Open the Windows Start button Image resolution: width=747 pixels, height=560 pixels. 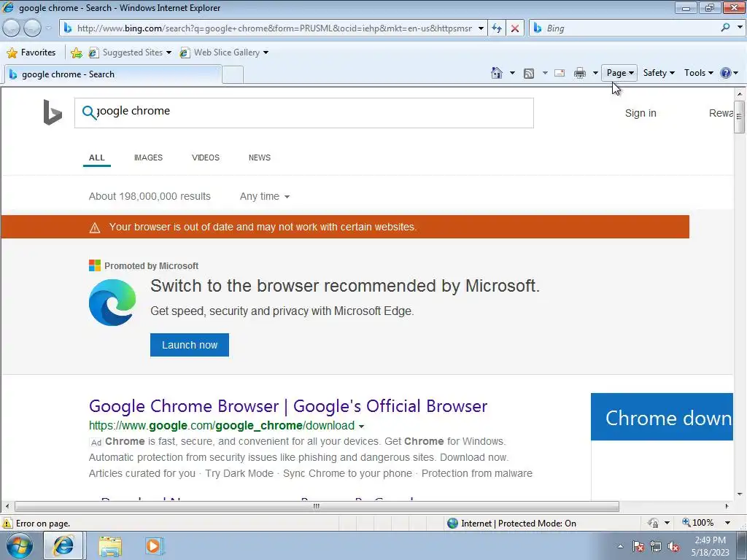[x=20, y=545]
